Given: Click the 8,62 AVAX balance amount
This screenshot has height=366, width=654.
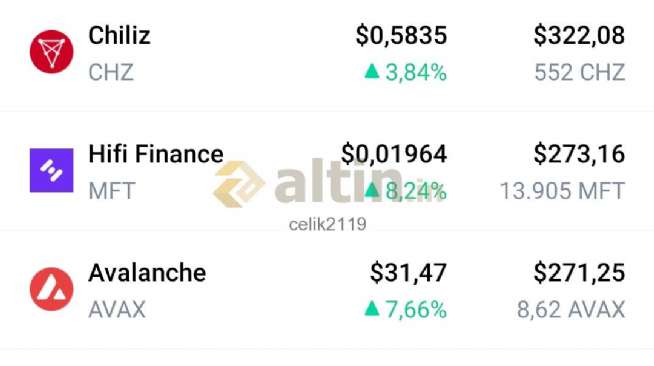Looking at the screenshot, I should coord(571,309).
